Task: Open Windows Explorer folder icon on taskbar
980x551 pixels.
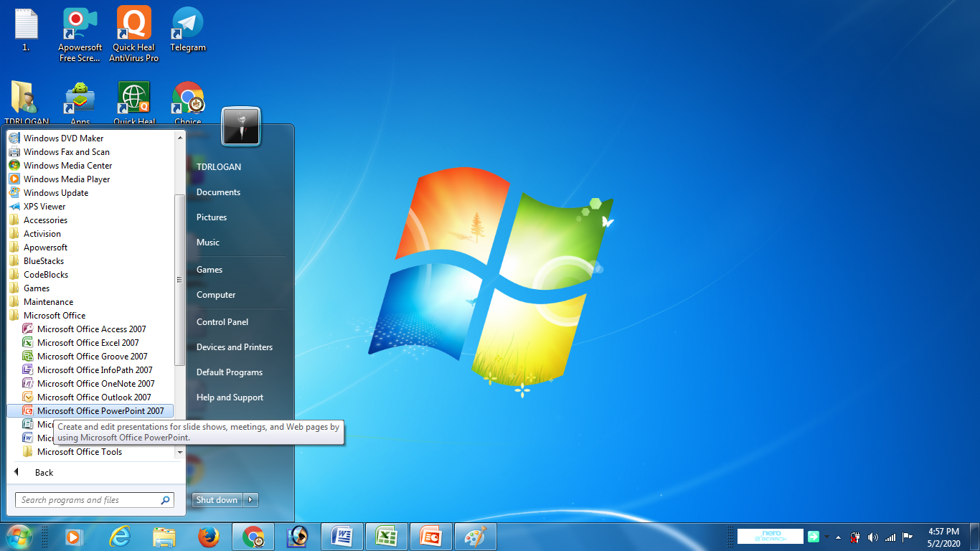Action: [x=164, y=537]
